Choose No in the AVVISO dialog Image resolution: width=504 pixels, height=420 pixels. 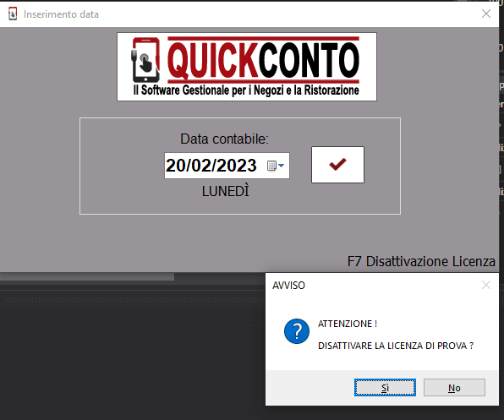[x=454, y=388]
